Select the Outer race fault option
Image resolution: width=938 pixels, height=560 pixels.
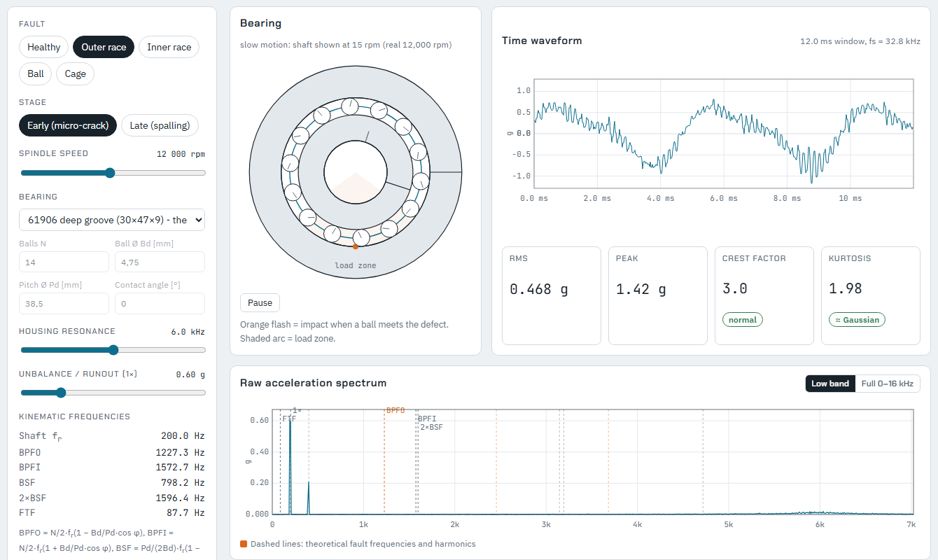104,47
